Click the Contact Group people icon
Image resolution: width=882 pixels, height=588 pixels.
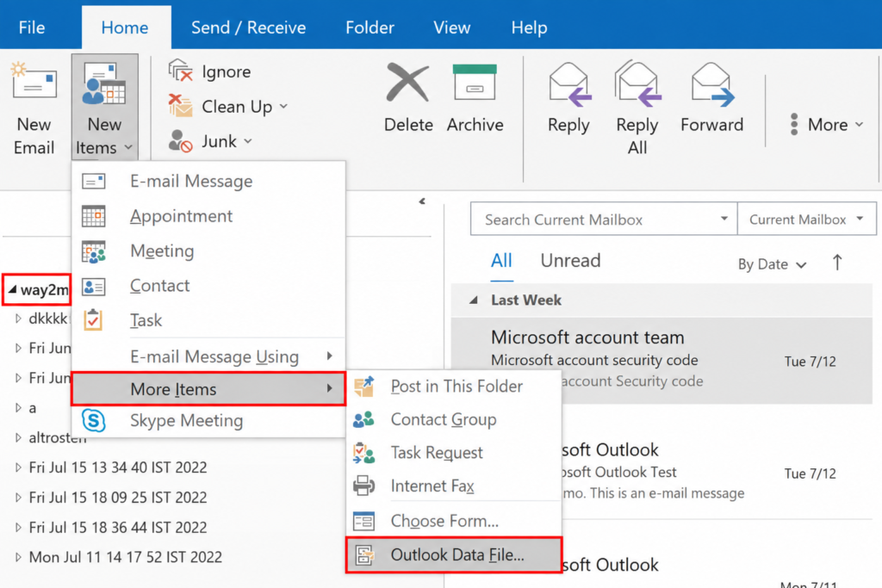[x=364, y=419]
